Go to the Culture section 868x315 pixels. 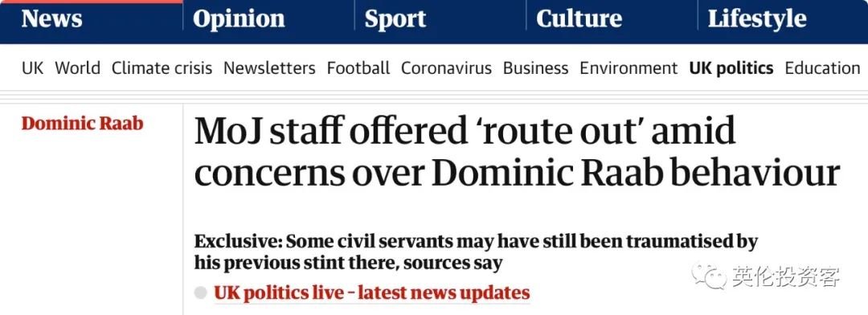[x=579, y=19]
